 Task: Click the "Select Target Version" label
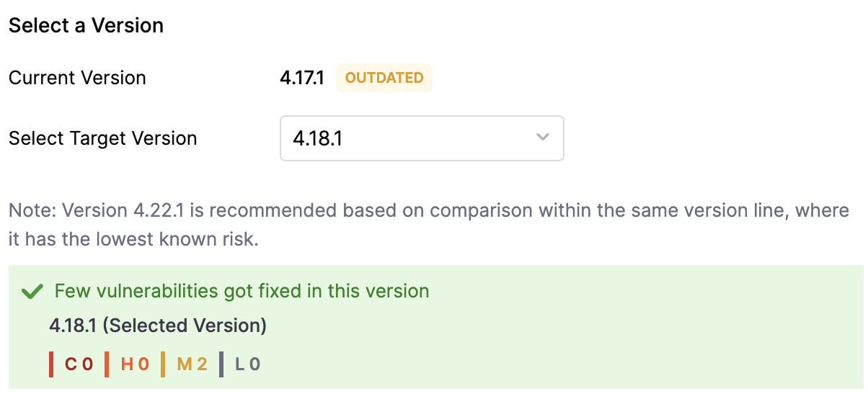point(102,138)
